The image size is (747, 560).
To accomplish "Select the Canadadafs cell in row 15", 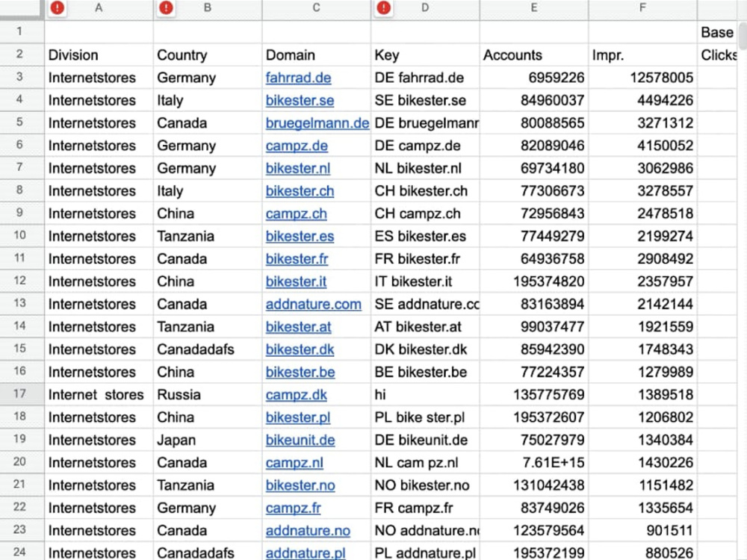I will point(208,349).
